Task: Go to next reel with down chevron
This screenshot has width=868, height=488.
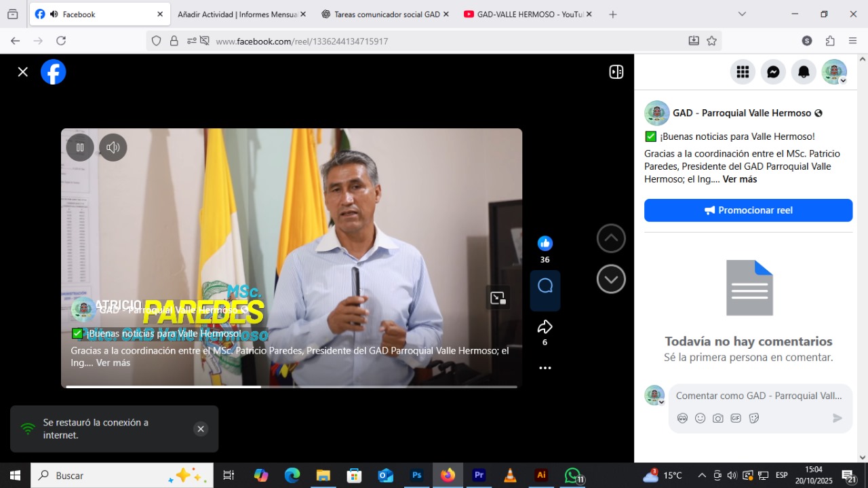Action: [x=611, y=279]
